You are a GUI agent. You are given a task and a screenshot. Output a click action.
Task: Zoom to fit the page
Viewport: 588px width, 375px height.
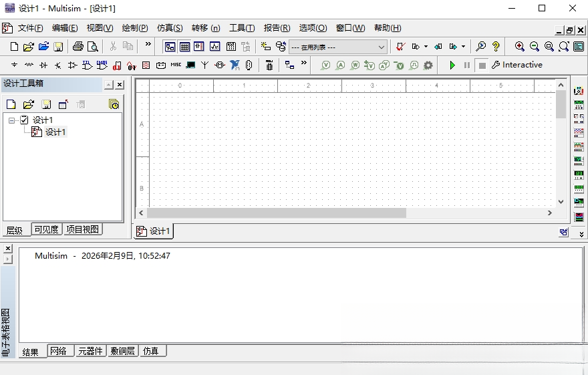[564, 47]
